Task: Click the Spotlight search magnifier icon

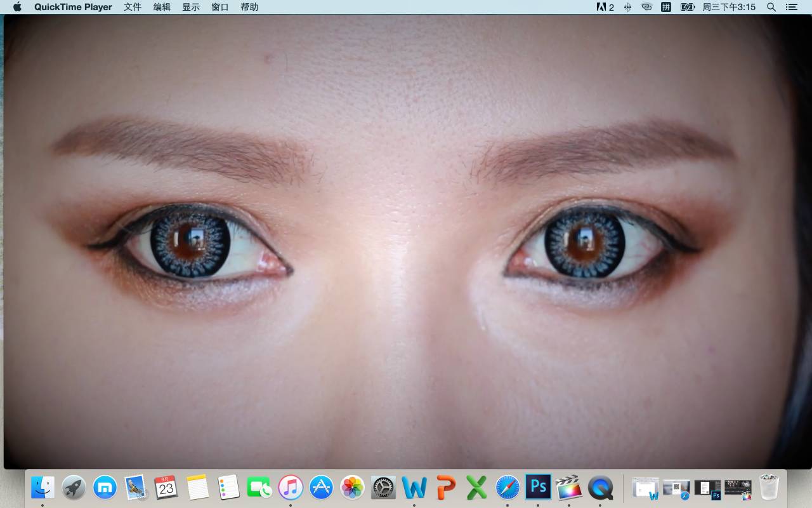Action: [x=771, y=7]
